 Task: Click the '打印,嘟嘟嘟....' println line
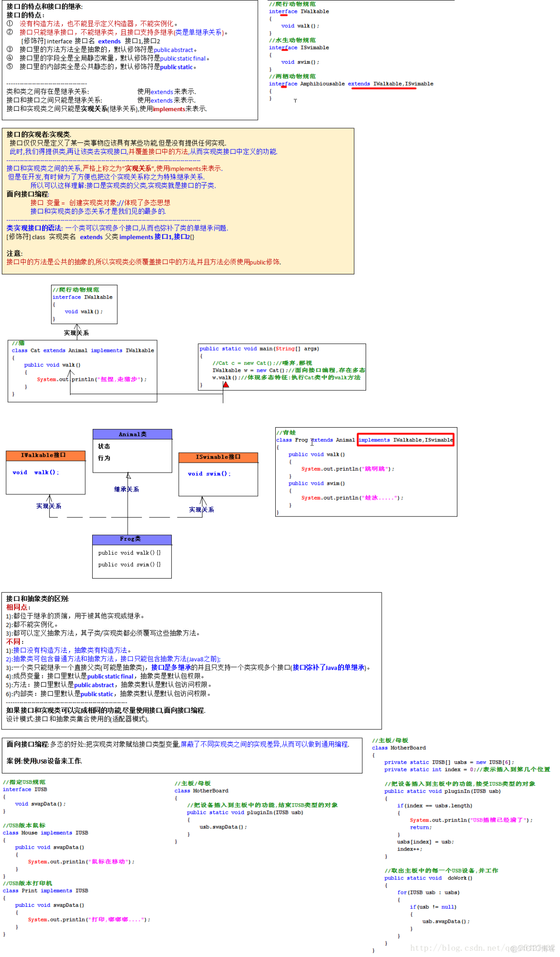coord(89,920)
